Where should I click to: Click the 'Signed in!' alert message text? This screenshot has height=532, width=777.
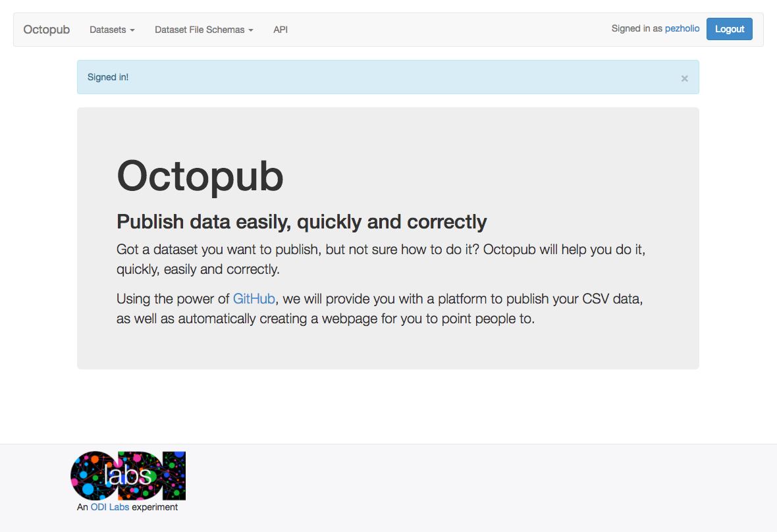pyautogui.click(x=108, y=77)
